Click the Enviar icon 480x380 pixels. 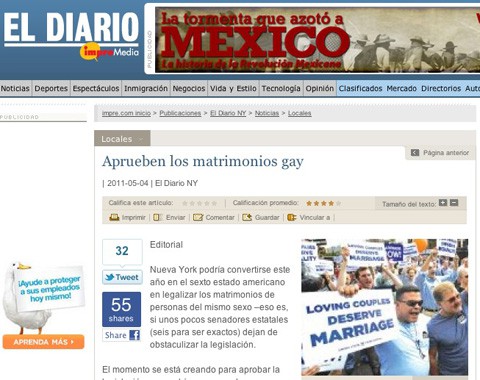pos(157,217)
